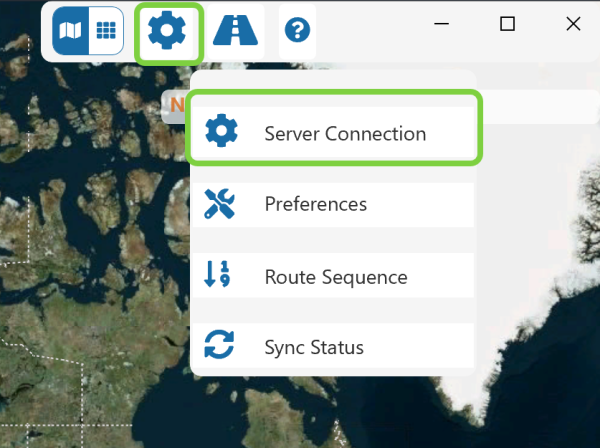
Task: Switch to grid view toggle
Action: pos(106,30)
